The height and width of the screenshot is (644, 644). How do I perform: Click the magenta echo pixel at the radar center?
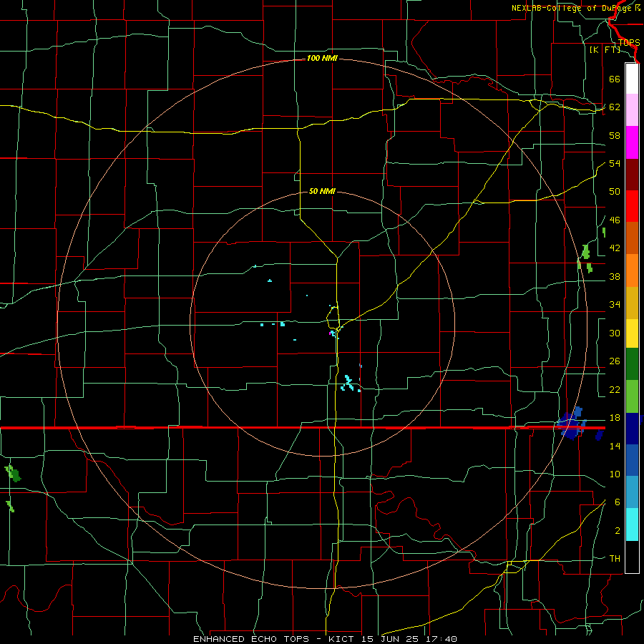point(331,333)
